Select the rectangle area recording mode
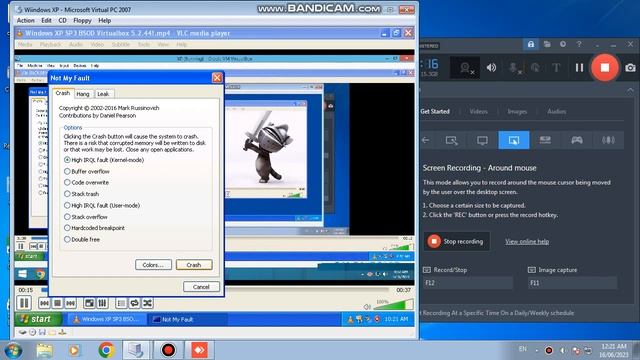640x360 pixels. [451, 140]
